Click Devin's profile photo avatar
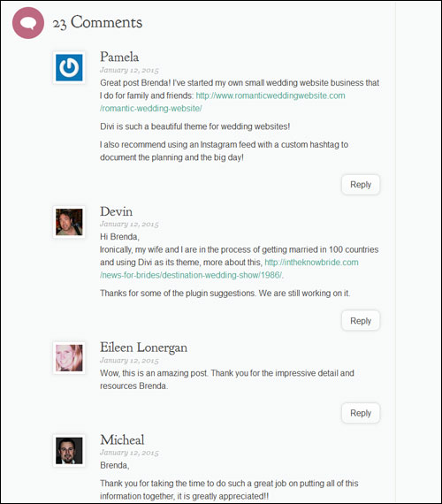442x504 pixels. point(69,222)
